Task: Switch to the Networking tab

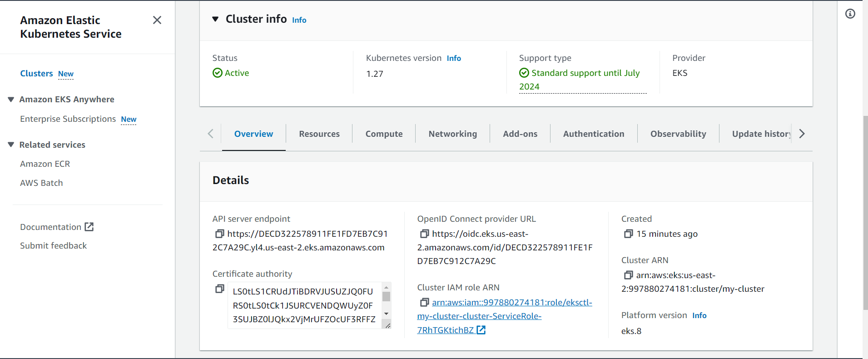Action: click(x=452, y=134)
